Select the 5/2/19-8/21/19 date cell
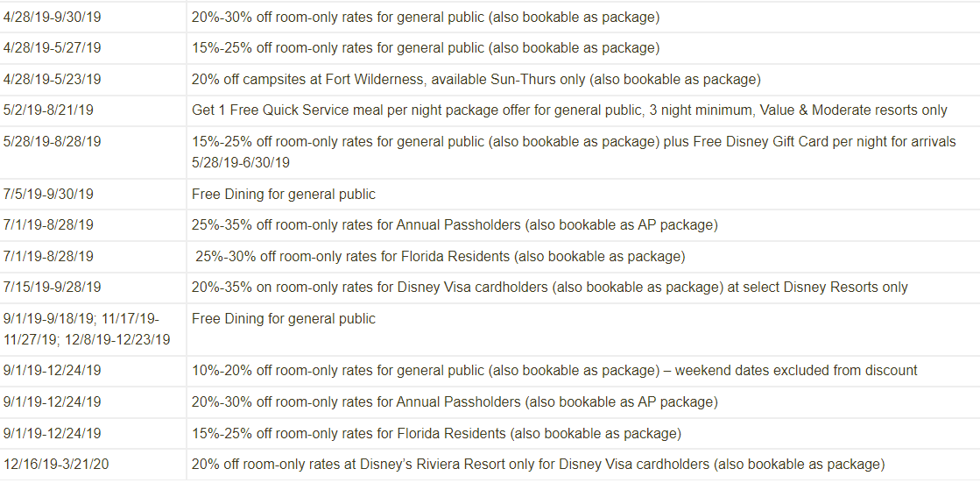Viewport: 980px width, 483px height. tap(49, 110)
